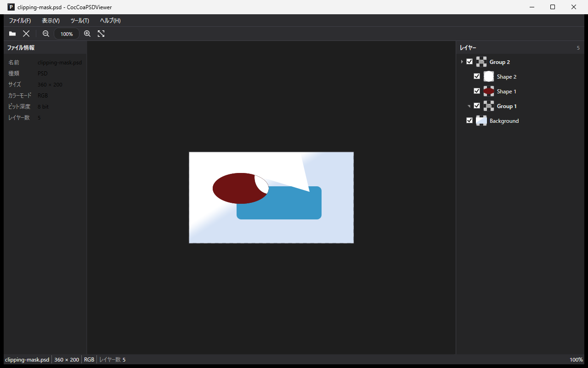Click the Shape 2 layer thumbnail
Image resolution: width=588 pixels, height=368 pixels.
coord(489,76)
